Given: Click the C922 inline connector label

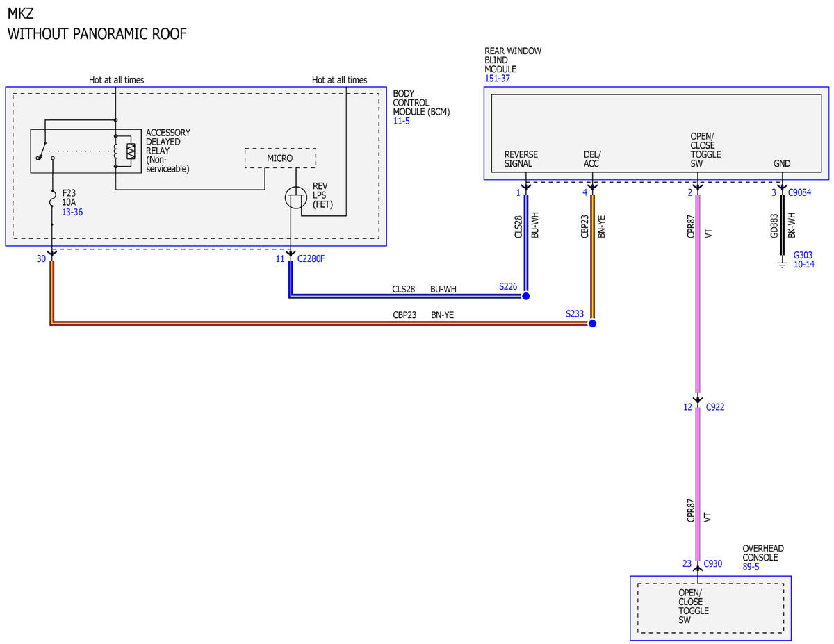Looking at the screenshot, I should [715, 407].
